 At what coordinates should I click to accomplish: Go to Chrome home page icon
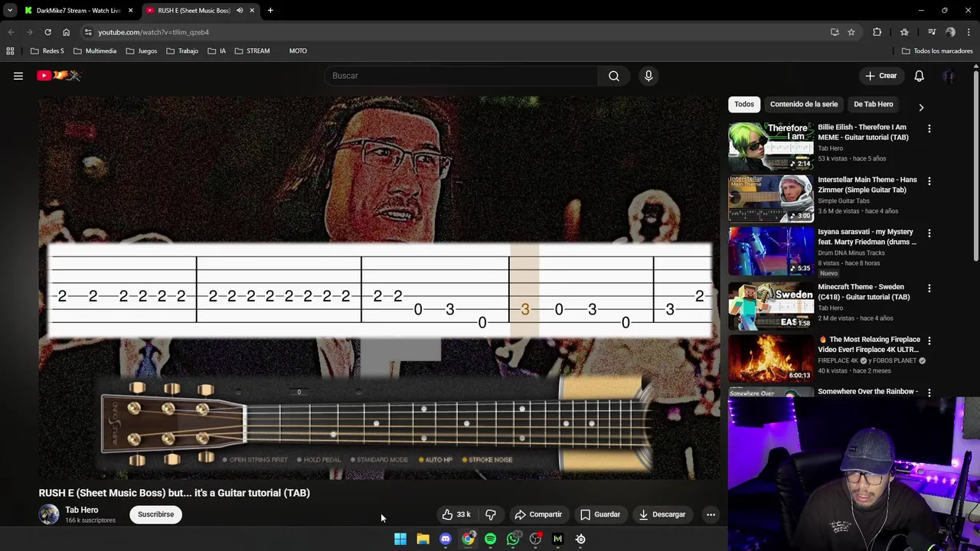(x=67, y=32)
